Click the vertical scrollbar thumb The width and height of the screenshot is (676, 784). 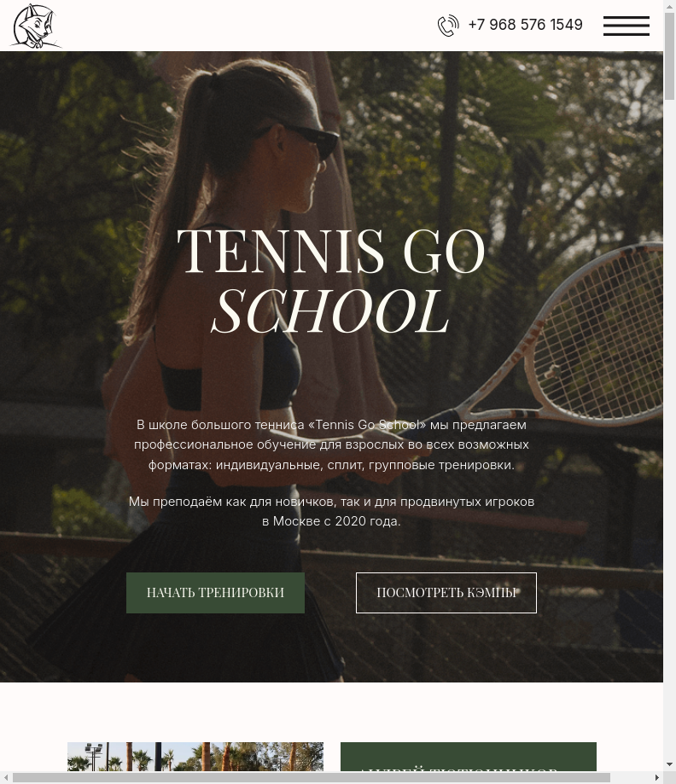tap(669, 56)
